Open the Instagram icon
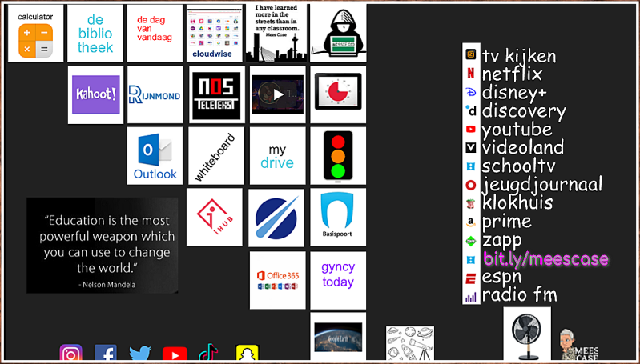Screen dimensions: 640x364 pyautogui.click(x=71, y=353)
